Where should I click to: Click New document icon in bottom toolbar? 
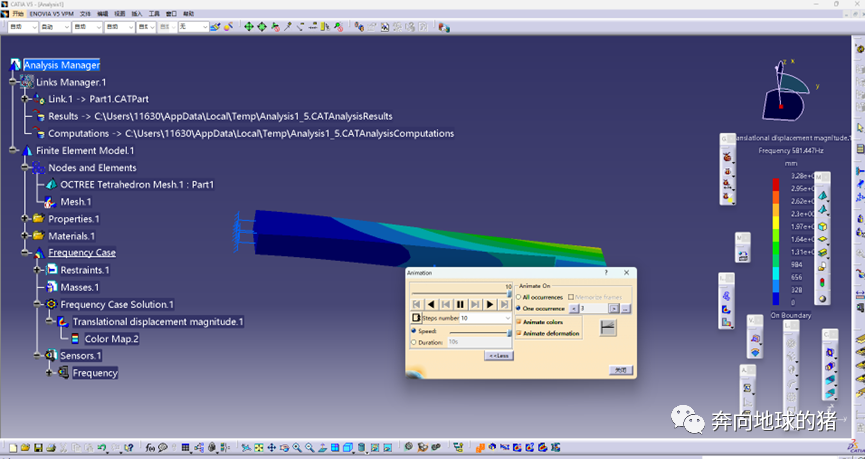13,448
